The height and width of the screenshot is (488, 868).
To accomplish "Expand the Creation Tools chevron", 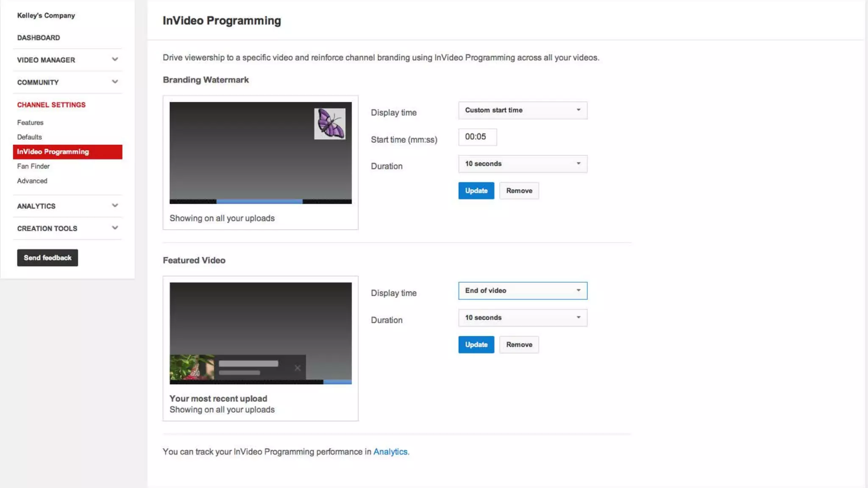I will [x=114, y=228].
